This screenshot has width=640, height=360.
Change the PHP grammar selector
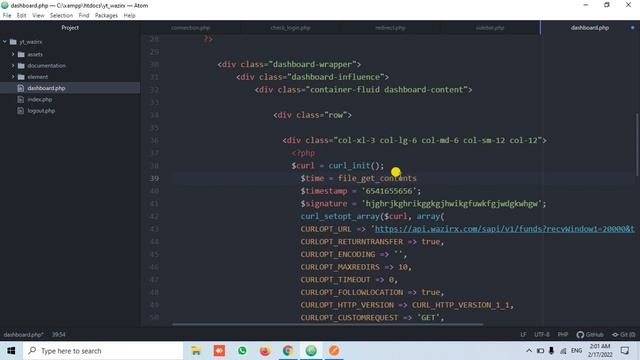pyautogui.click(x=563, y=335)
